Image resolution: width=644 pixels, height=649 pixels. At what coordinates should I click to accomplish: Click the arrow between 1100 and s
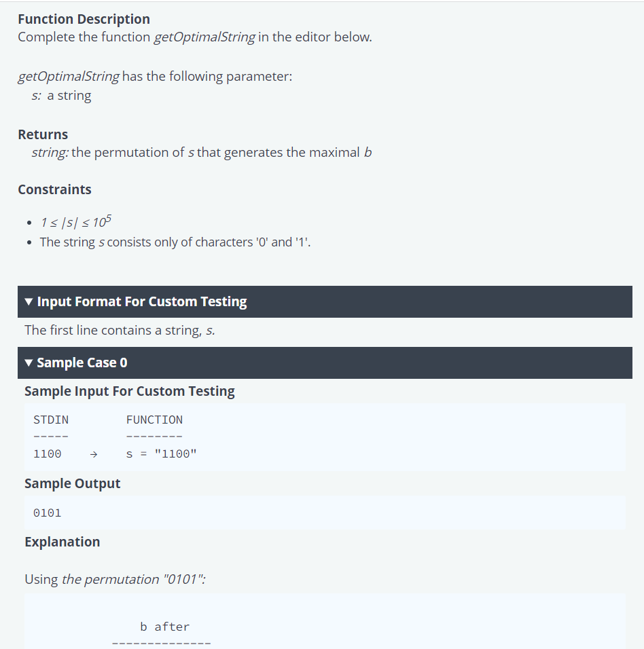click(94, 454)
